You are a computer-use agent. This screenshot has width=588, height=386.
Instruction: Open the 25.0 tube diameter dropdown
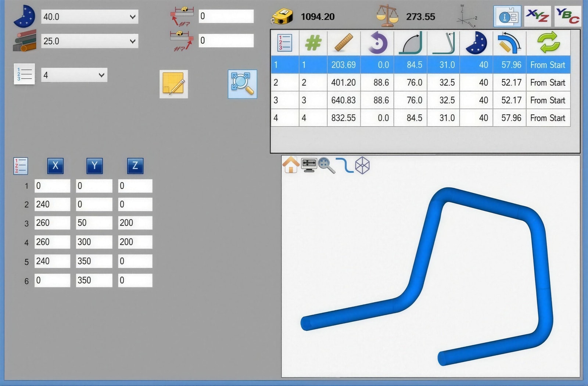tap(90, 41)
